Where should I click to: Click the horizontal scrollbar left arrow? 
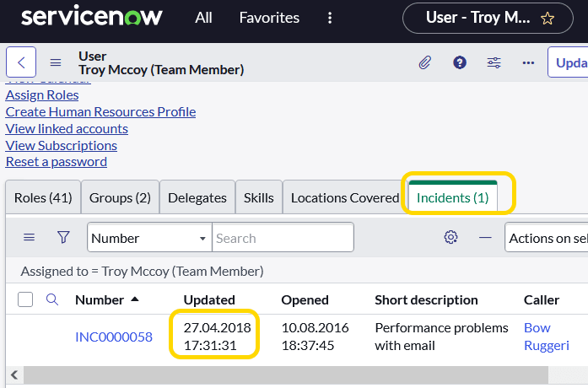tap(14, 375)
